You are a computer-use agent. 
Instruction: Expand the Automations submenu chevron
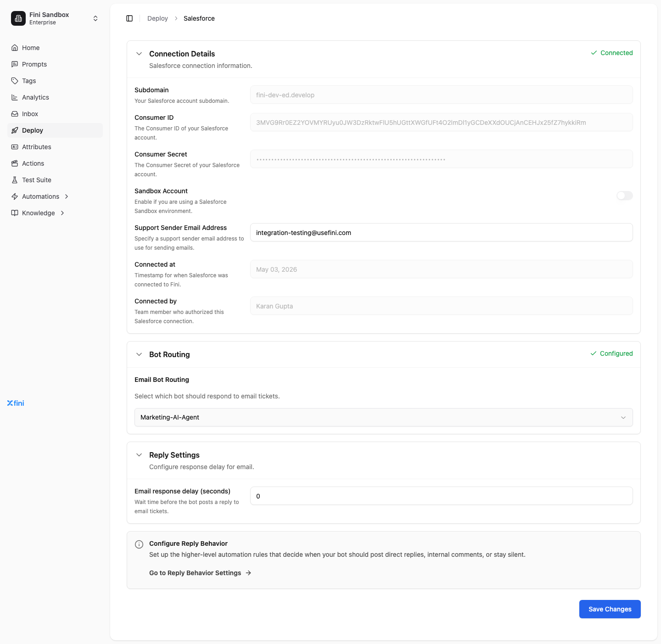(x=67, y=196)
